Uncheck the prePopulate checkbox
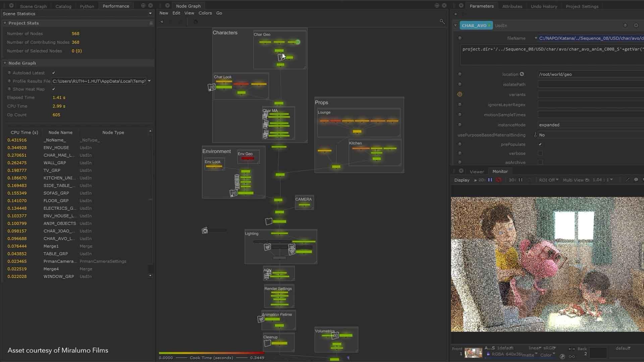This screenshot has height=362, width=644. [x=540, y=144]
